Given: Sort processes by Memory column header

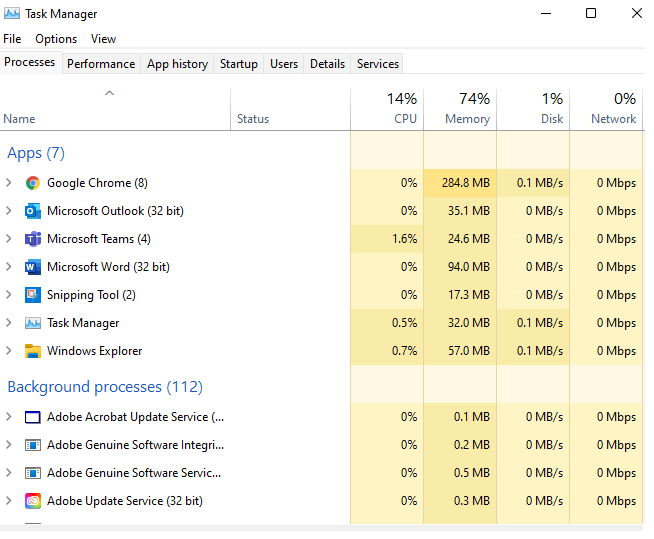Looking at the screenshot, I should [x=460, y=109].
